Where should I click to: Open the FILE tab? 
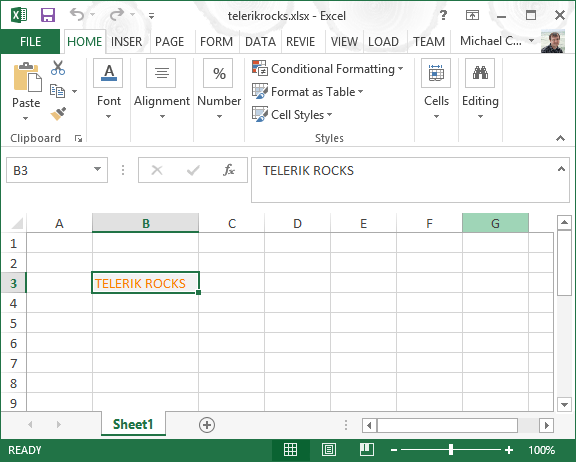[30, 41]
